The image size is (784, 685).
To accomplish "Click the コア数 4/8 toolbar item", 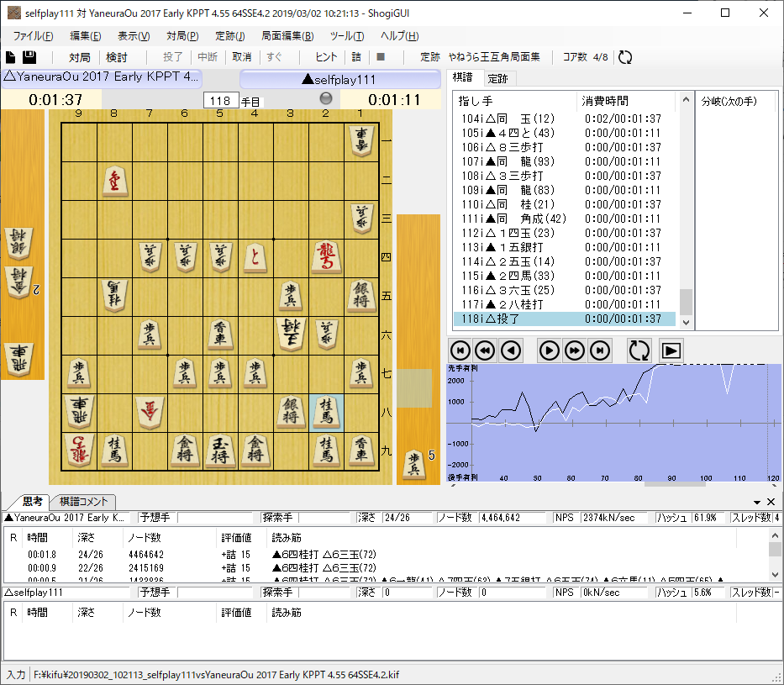I will click(x=586, y=57).
